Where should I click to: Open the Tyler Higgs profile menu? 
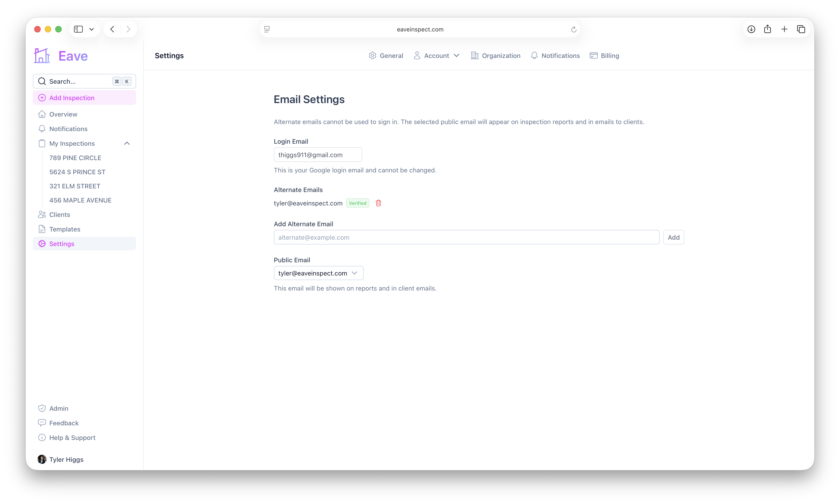(x=84, y=459)
